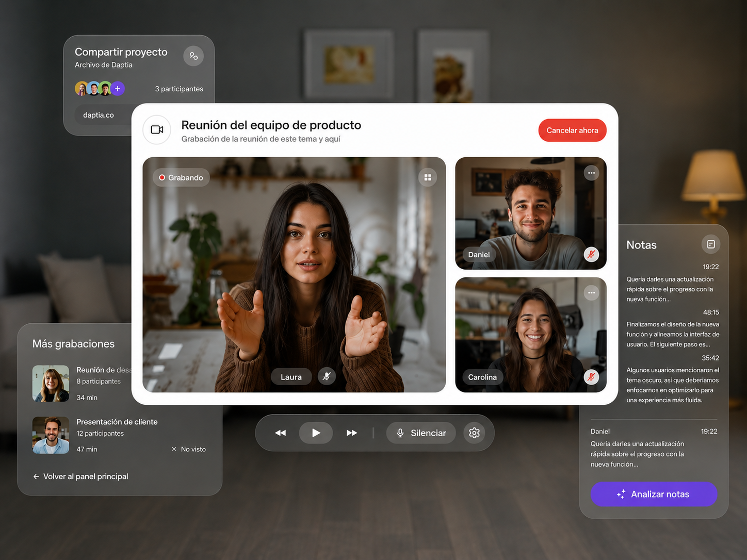Open the grid layout icon on Laura's video

click(428, 177)
